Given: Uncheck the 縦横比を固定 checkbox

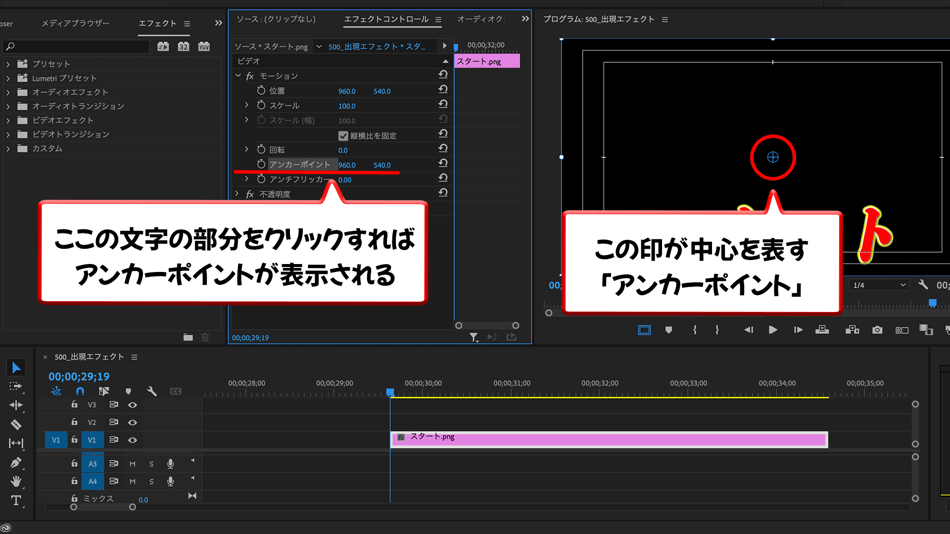Looking at the screenshot, I should pos(343,136).
